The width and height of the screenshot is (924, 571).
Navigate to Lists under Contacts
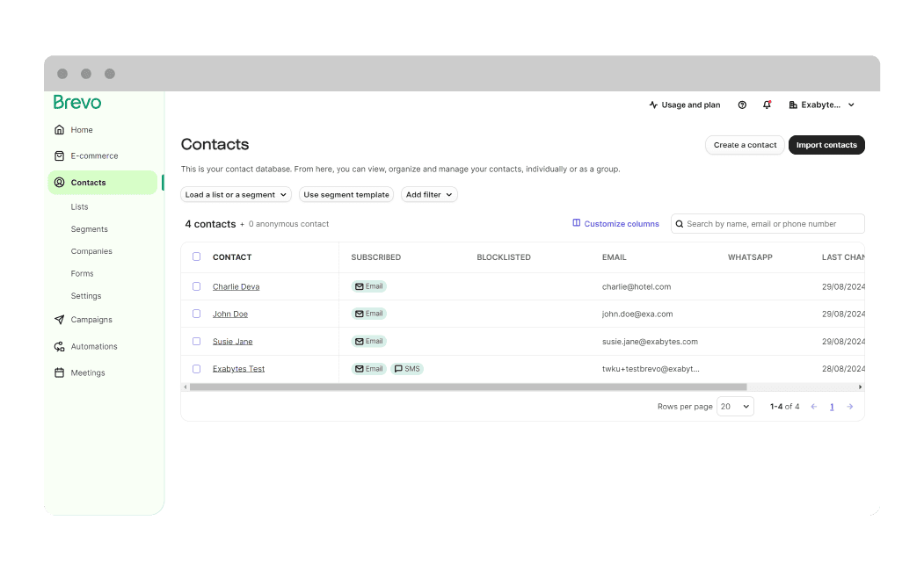tap(79, 207)
